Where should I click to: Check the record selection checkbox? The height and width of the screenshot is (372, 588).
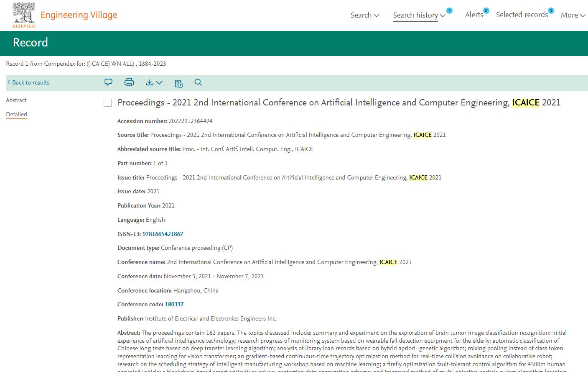(x=107, y=103)
